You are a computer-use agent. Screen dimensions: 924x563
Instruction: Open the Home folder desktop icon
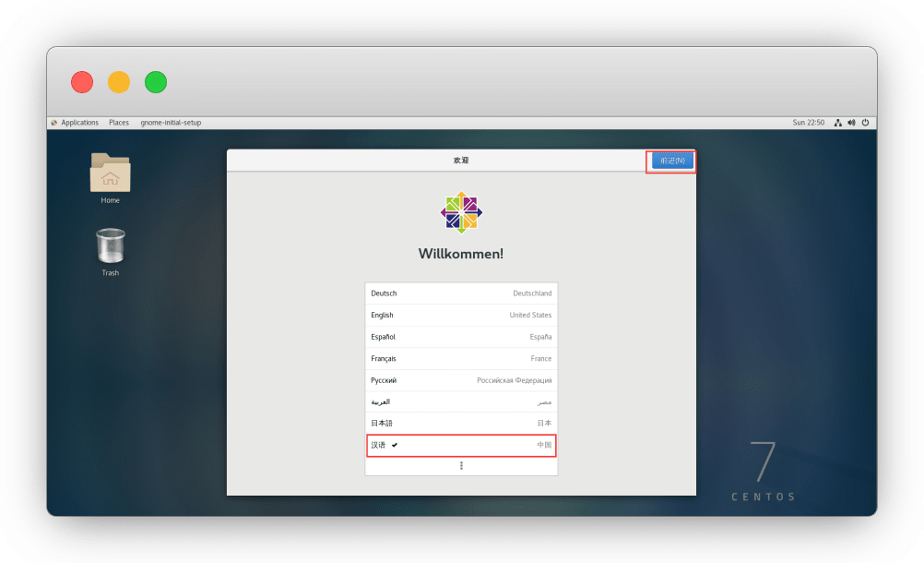pos(110,174)
